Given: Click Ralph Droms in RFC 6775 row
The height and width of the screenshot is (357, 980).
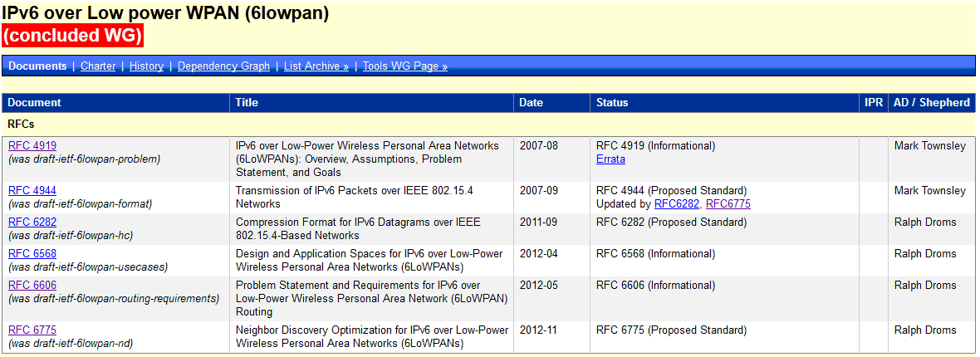Looking at the screenshot, I should pos(925,330).
